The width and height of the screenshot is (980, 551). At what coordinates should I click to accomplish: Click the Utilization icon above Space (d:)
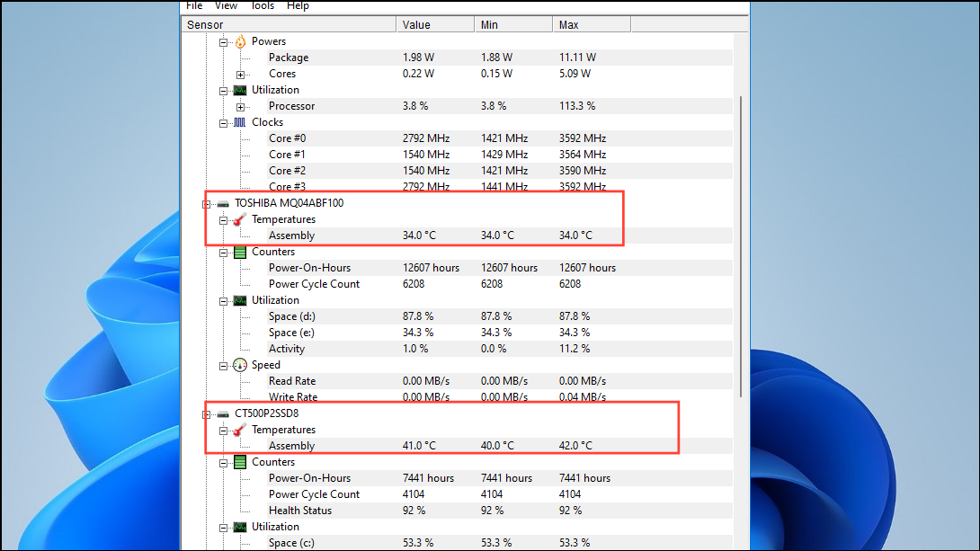click(x=239, y=299)
